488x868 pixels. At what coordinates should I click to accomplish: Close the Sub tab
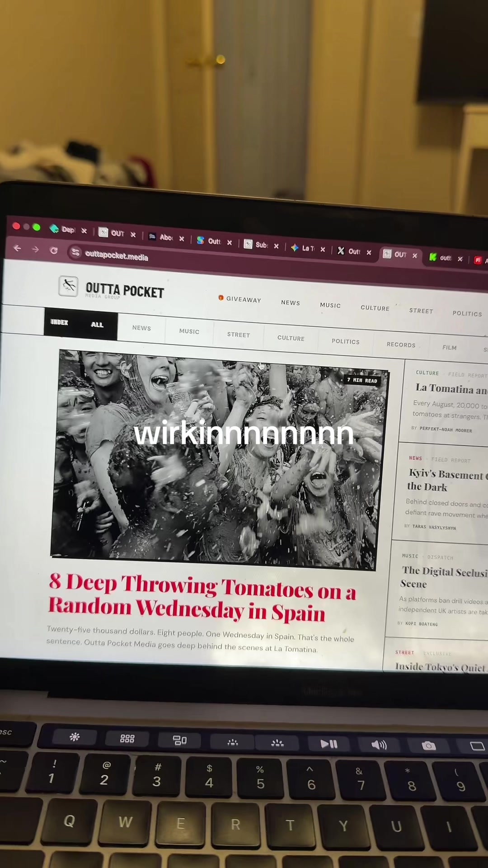[x=276, y=246]
